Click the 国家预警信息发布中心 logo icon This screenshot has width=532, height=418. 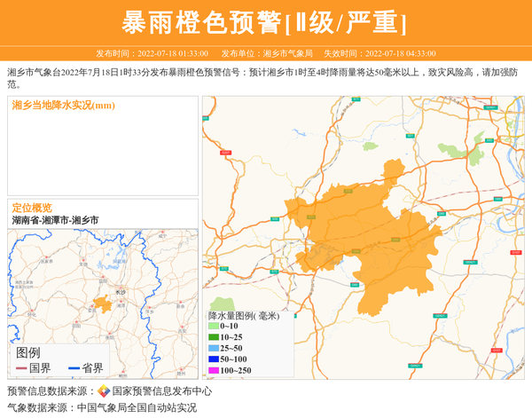104,390
